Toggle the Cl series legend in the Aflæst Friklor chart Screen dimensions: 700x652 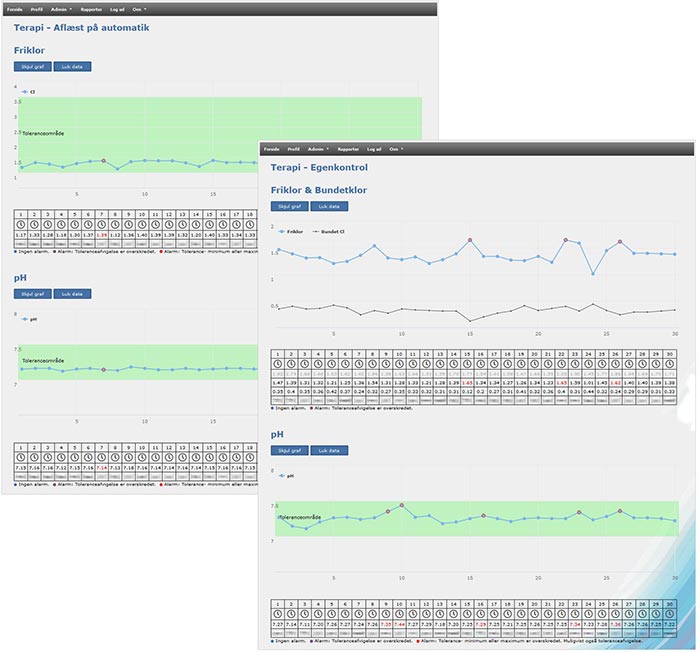pyautogui.click(x=29, y=91)
